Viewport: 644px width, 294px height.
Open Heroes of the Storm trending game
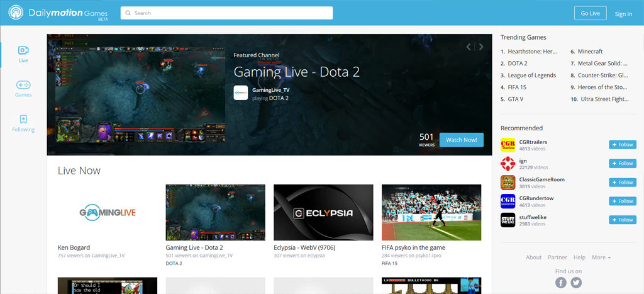point(602,87)
